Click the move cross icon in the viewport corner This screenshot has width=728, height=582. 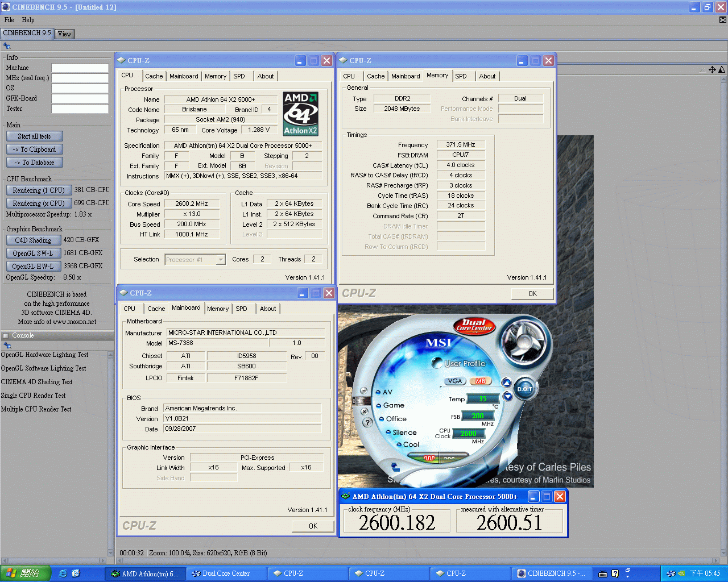pos(712,69)
